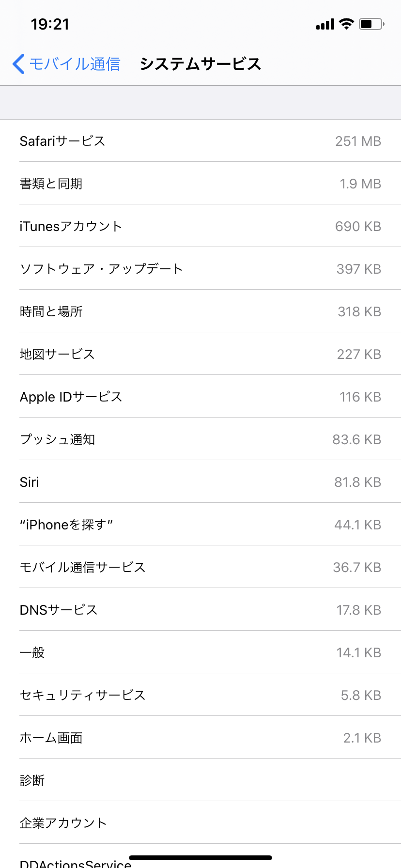
Task: Select the プッシュ通知 row
Action: (x=200, y=439)
